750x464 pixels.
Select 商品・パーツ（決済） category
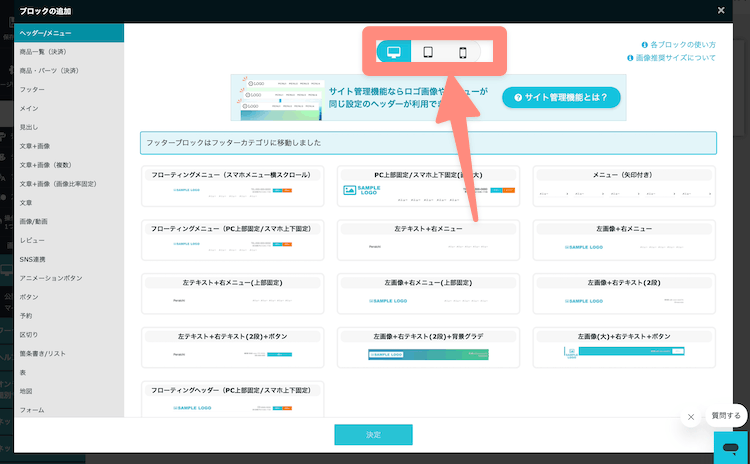tap(69, 70)
